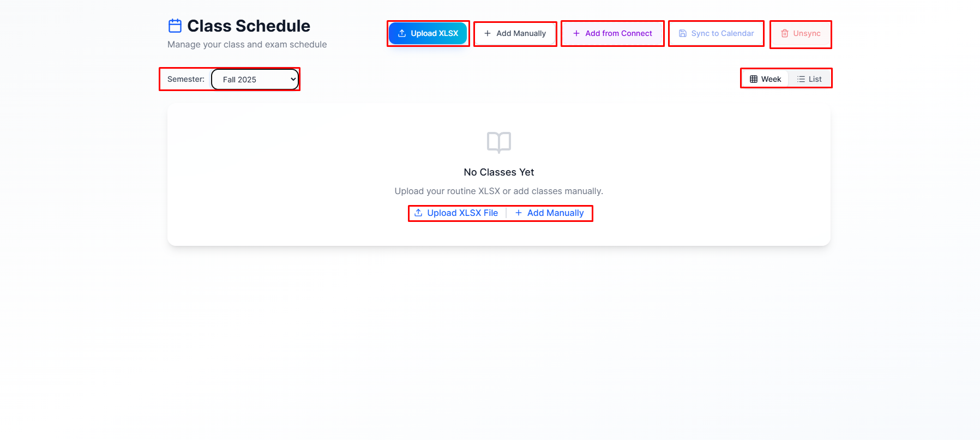This screenshot has height=440, width=980.
Task: Click the Sync to Calendar progress control
Action: point(716,33)
